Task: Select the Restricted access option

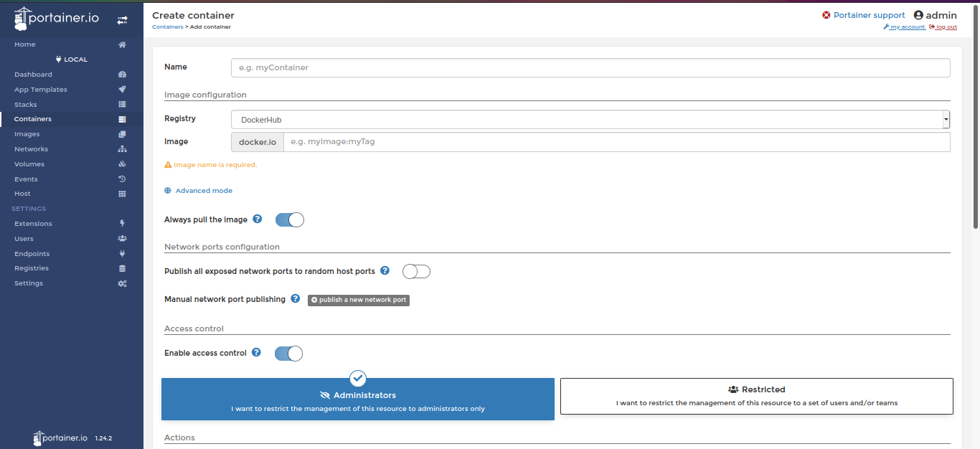Action: pyautogui.click(x=756, y=396)
